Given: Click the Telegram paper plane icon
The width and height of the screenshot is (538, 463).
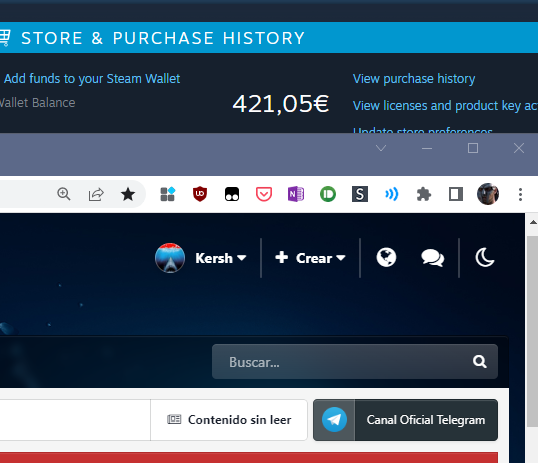Looking at the screenshot, I should (334, 420).
